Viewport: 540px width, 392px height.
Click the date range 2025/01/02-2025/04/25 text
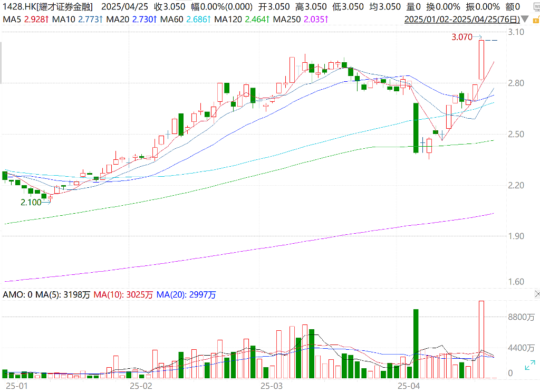(x=462, y=20)
